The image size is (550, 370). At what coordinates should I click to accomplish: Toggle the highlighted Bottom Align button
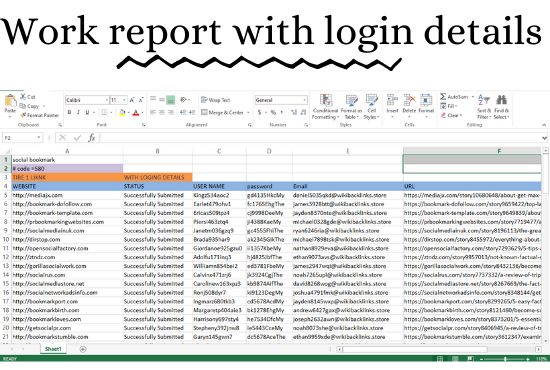[170, 100]
